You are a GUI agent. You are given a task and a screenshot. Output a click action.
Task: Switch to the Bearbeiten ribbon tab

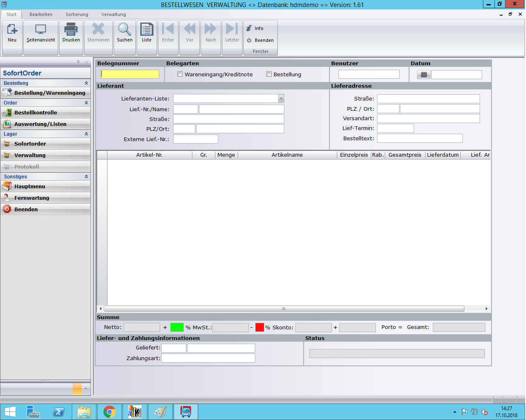click(41, 14)
